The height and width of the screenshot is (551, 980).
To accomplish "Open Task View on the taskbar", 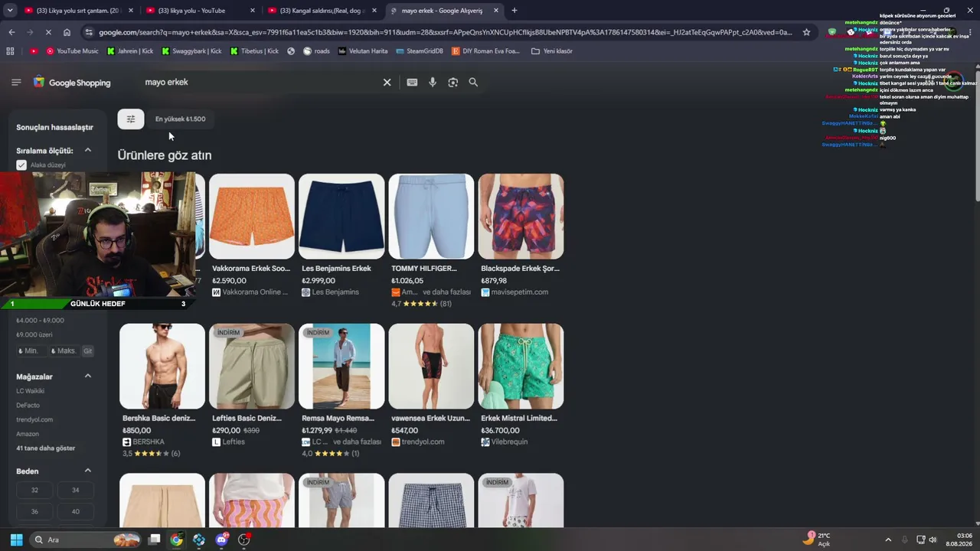I will 154,540.
